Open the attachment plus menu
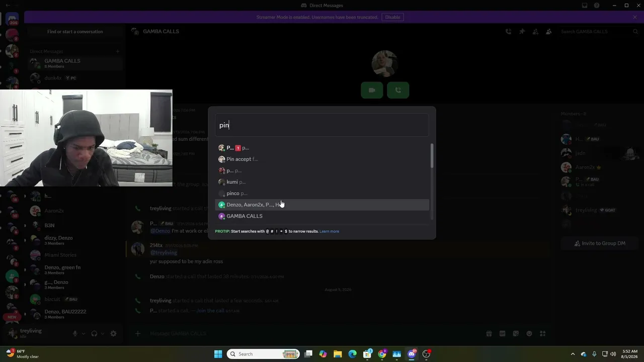 click(x=138, y=333)
